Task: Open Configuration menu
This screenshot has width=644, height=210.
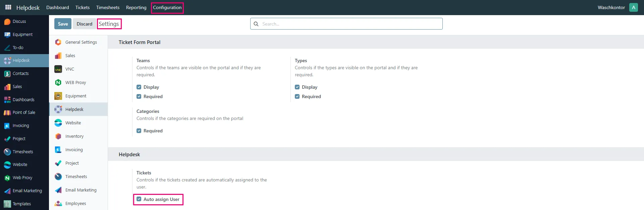Action: 167,7
